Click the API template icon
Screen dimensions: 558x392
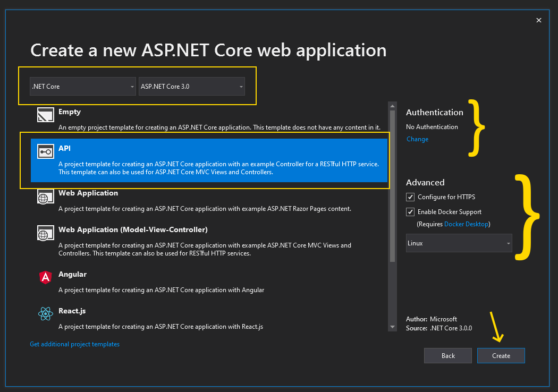click(x=46, y=152)
